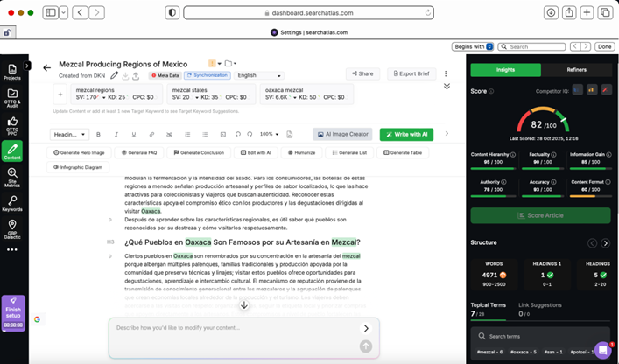Apply underline formatting in the editor toolbar
This screenshot has height=364, width=619.
[x=134, y=135]
